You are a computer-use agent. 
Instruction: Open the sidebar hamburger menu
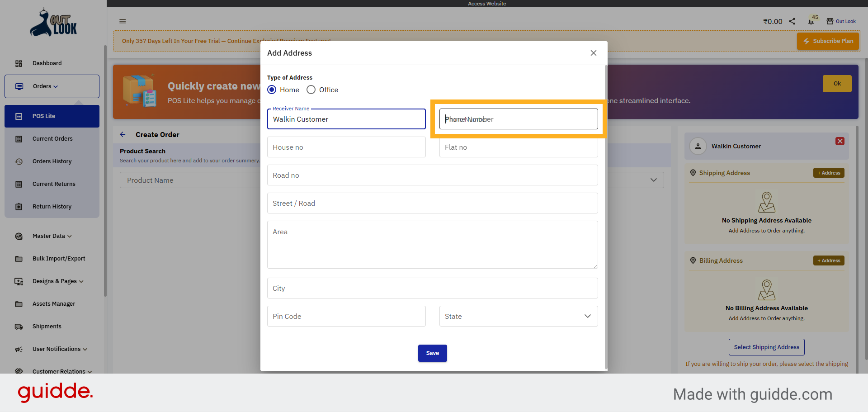tap(123, 21)
